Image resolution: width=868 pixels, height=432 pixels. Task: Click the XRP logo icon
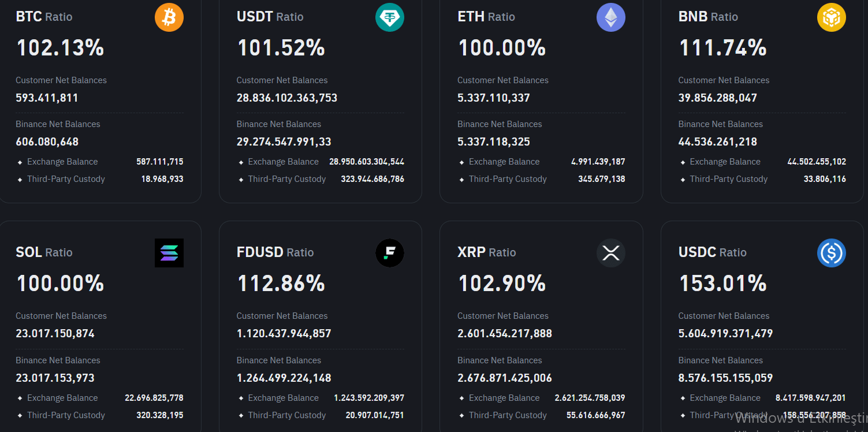(610, 253)
